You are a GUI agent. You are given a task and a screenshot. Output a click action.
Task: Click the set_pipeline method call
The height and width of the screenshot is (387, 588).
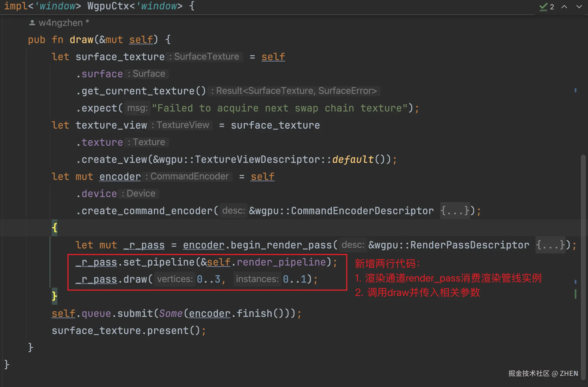point(159,262)
